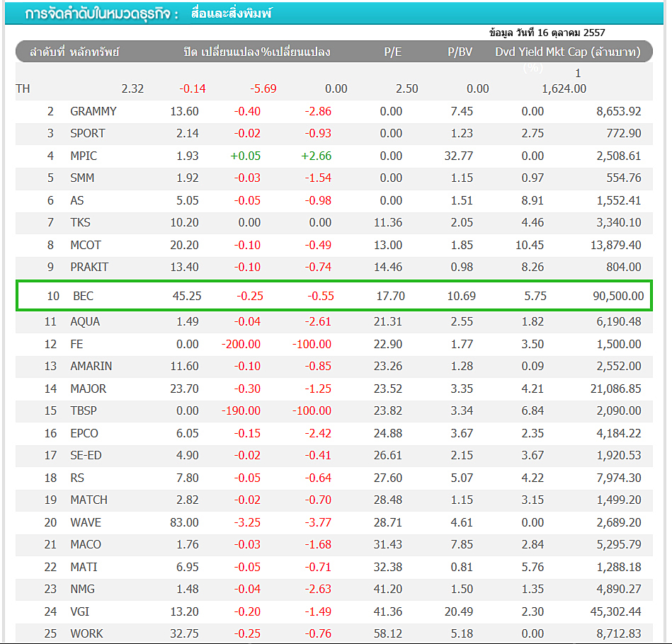The width and height of the screenshot is (672, 644).
Task: Click the หลักทรัพย์ column header
Action: [x=94, y=52]
